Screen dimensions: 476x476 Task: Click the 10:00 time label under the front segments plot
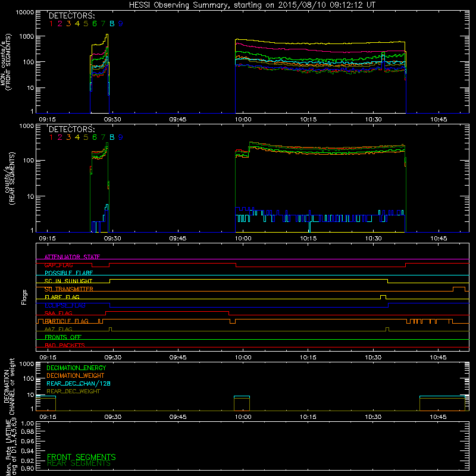click(x=243, y=120)
